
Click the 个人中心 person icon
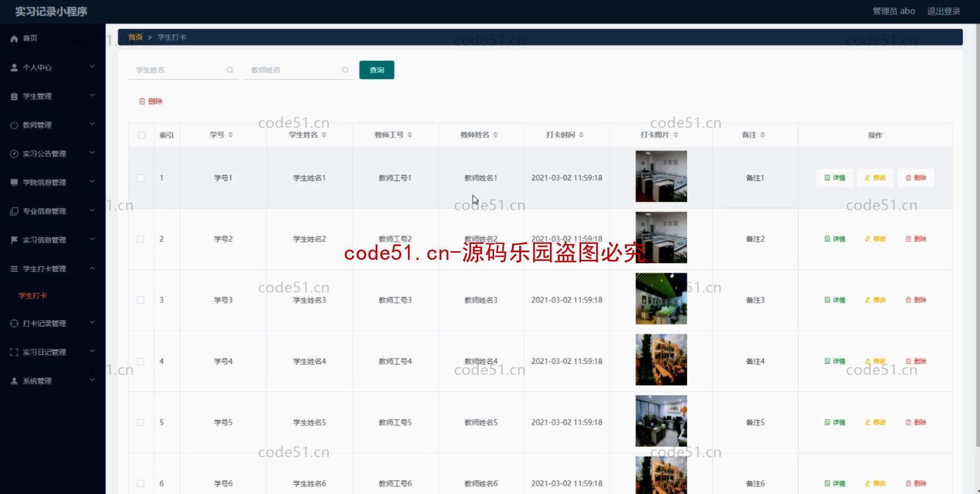(x=14, y=67)
